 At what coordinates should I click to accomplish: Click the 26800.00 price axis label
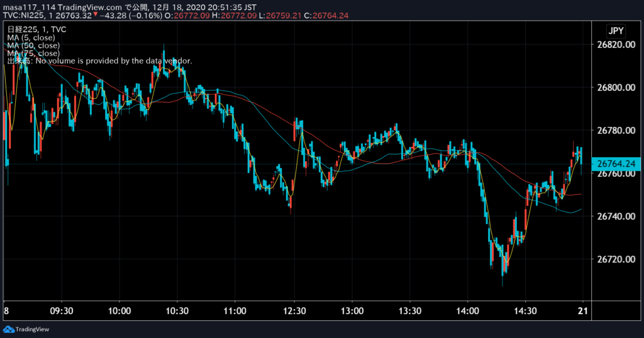[616, 87]
